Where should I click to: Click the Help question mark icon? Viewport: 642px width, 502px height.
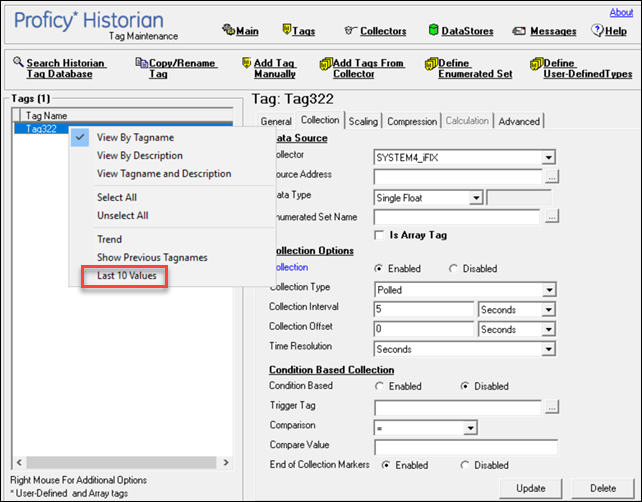[x=597, y=30]
